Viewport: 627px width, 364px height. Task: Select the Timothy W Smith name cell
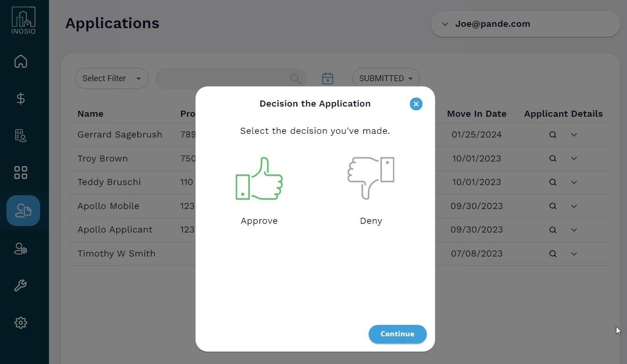[x=116, y=254]
